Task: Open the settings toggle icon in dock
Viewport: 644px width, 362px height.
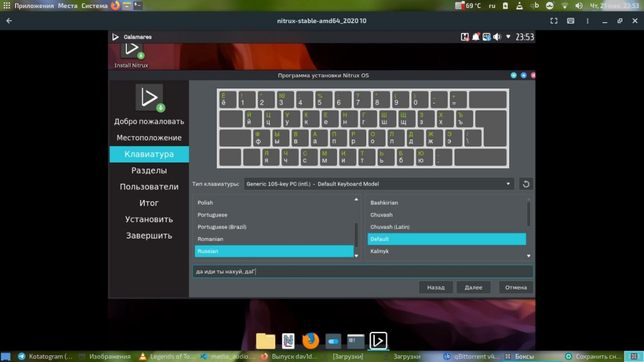Action: [x=334, y=341]
